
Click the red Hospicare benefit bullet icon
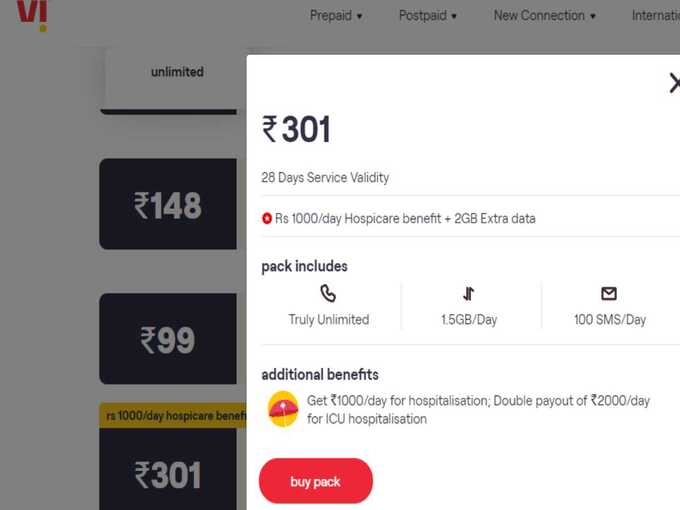tap(267, 219)
